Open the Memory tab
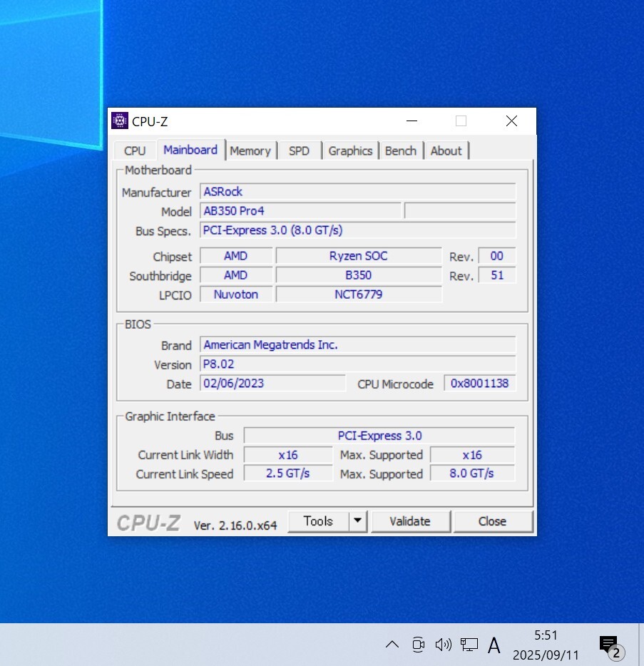Screen dimensions: 644x666 pos(250,150)
